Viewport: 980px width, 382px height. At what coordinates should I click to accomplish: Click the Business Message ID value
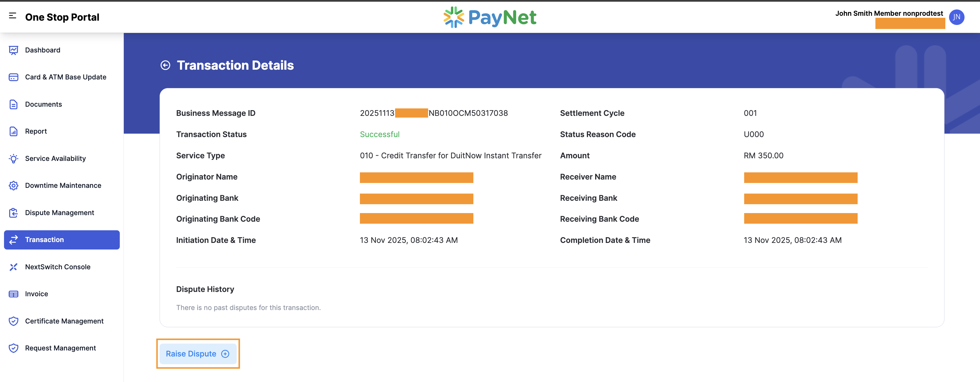click(434, 113)
